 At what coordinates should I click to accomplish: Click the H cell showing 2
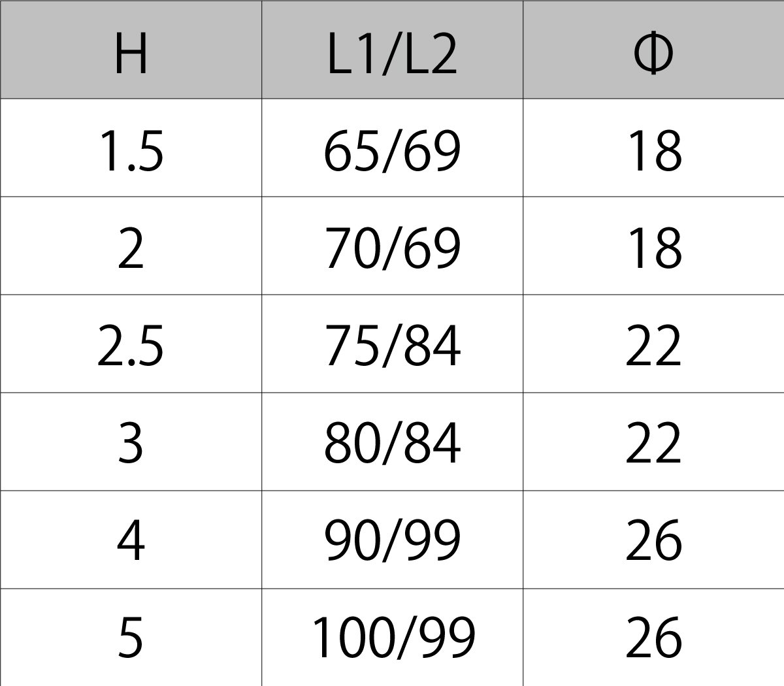coord(131,248)
